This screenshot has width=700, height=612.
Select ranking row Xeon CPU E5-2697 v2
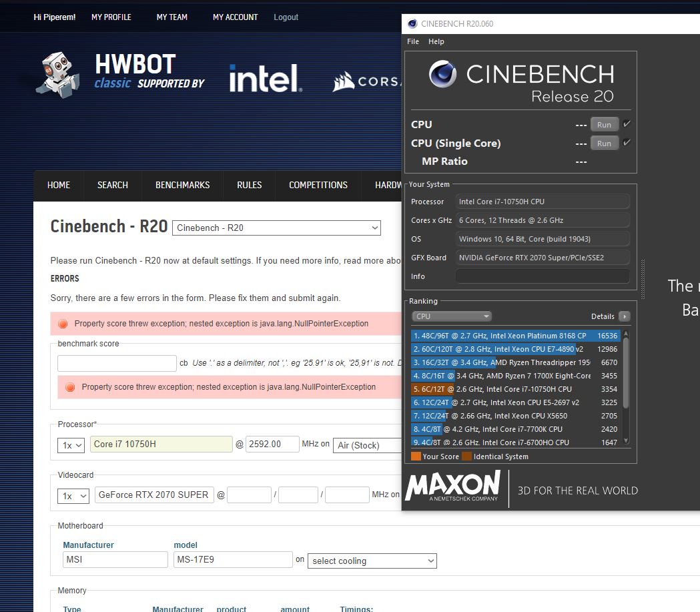pyautogui.click(x=515, y=402)
